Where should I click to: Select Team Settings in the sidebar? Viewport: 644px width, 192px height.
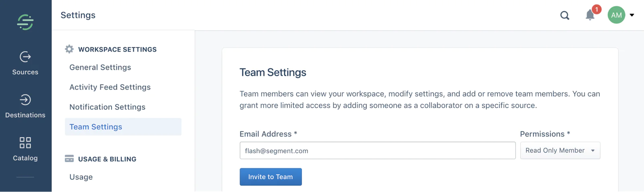pyautogui.click(x=96, y=127)
